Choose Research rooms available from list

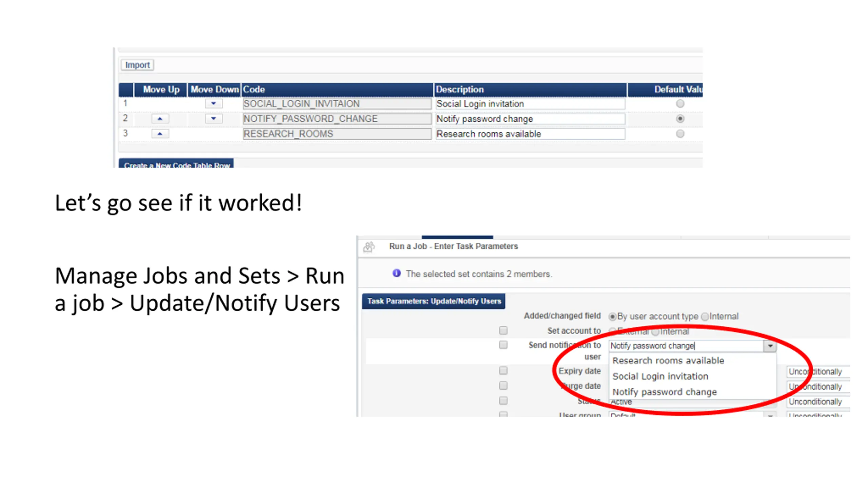(668, 361)
